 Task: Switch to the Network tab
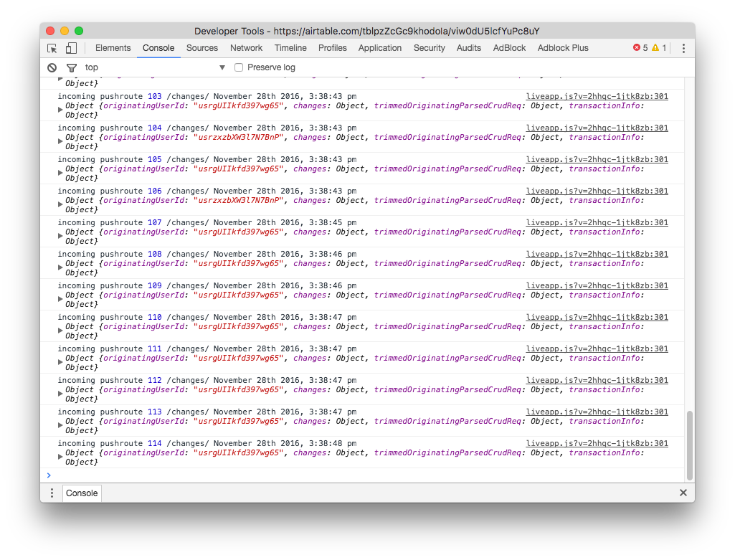pos(246,47)
